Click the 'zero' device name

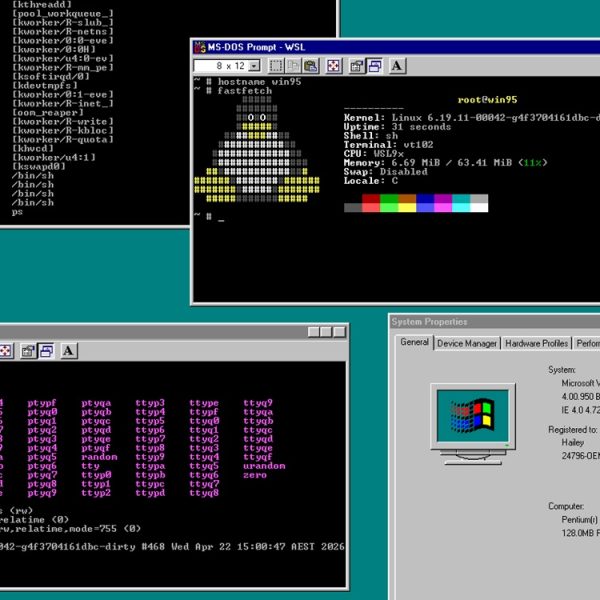(255, 475)
